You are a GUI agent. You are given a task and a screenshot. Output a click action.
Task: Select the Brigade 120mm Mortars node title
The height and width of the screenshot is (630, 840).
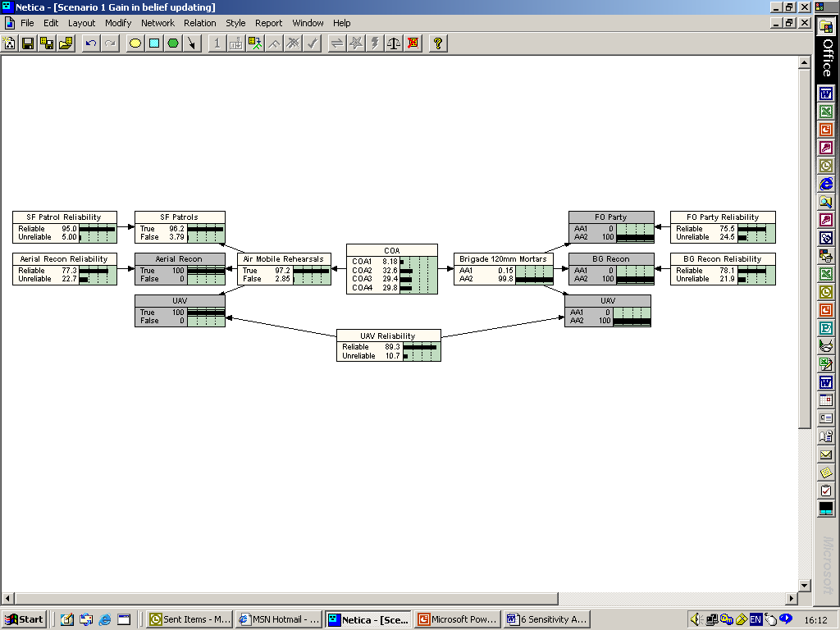[503, 258]
